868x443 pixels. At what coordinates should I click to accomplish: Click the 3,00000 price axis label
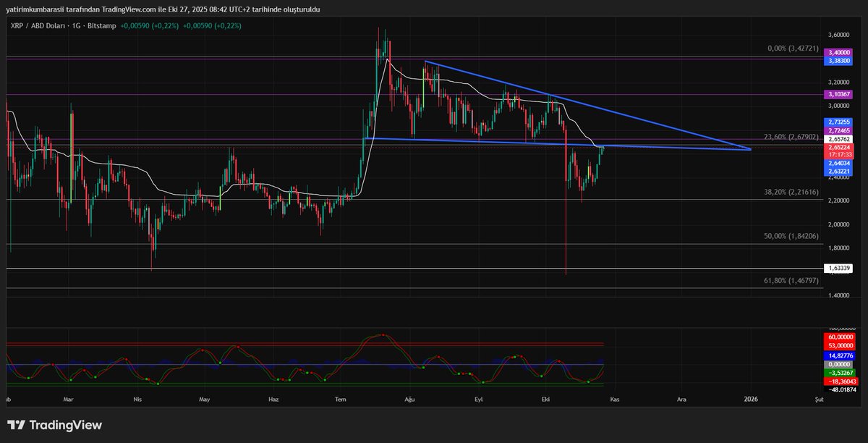840,106
